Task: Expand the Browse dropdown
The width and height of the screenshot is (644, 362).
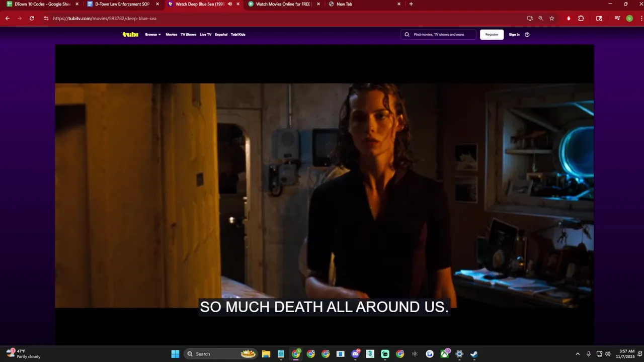Action: pyautogui.click(x=153, y=35)
